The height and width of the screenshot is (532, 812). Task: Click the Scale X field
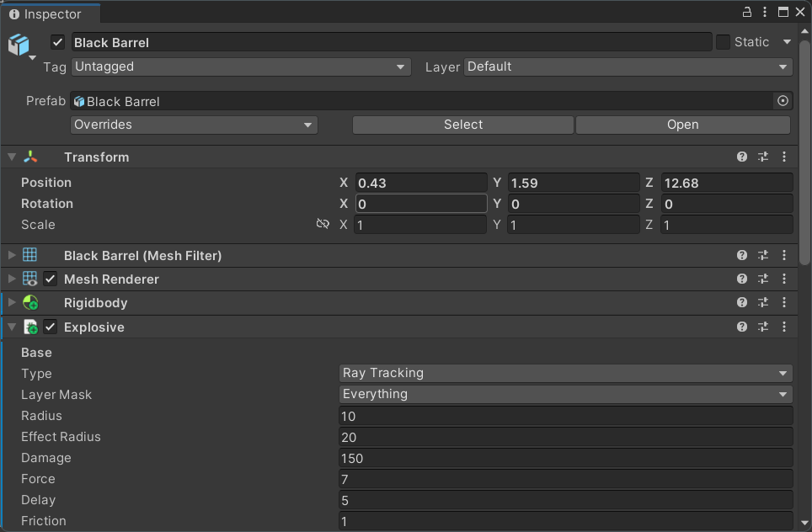click(x=420, y=225)
